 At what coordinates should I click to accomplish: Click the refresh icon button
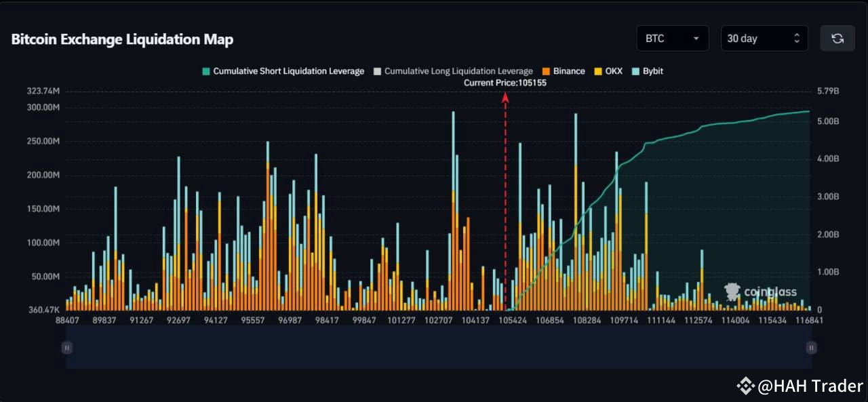(837, 38)
